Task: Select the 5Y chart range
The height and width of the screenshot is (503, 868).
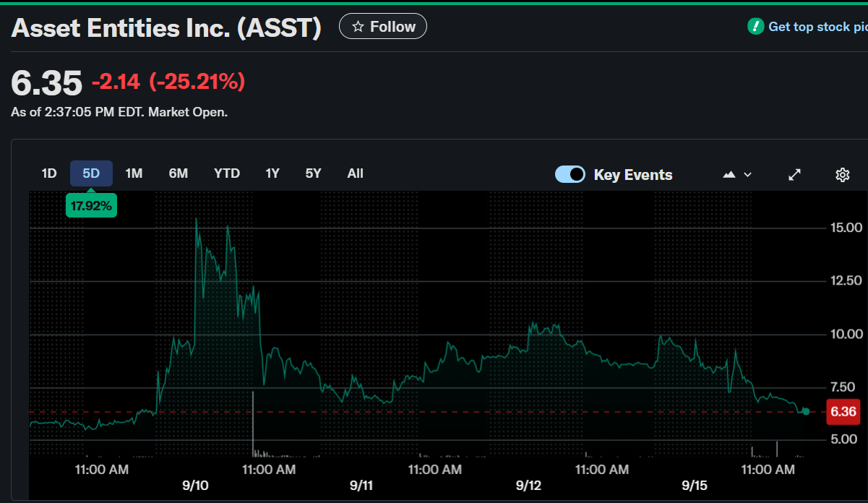Action: [313, 173]
